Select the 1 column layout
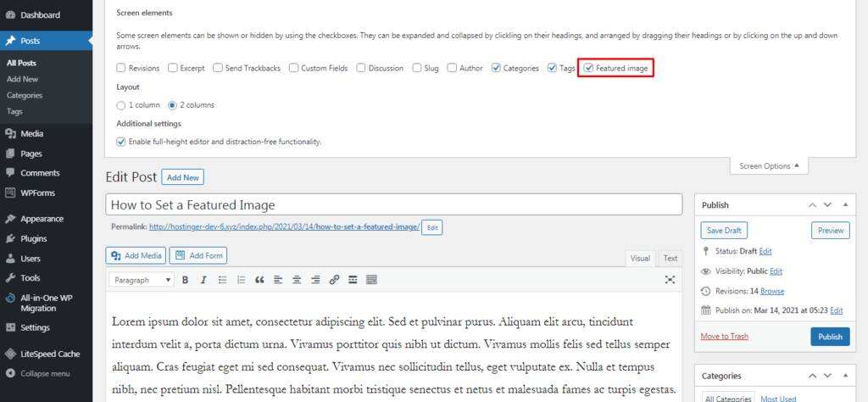The height and width of the screenshot is (402, 868). pyautogui.click(x=121, y=105)
